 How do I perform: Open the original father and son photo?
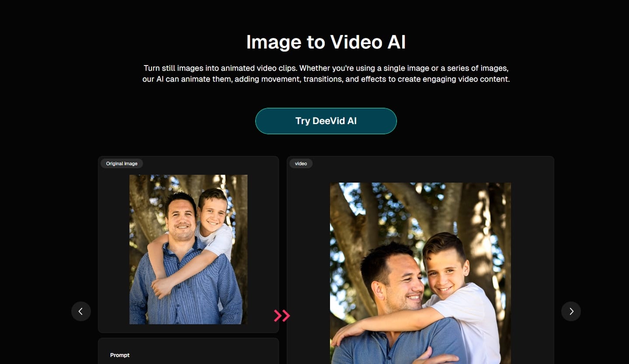(x=188, y=250)
